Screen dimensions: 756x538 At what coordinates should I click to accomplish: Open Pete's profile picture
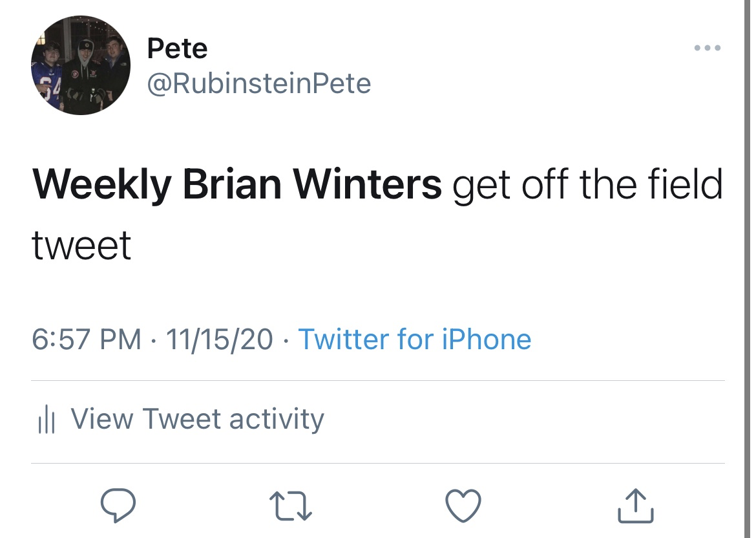pos(80,65)
